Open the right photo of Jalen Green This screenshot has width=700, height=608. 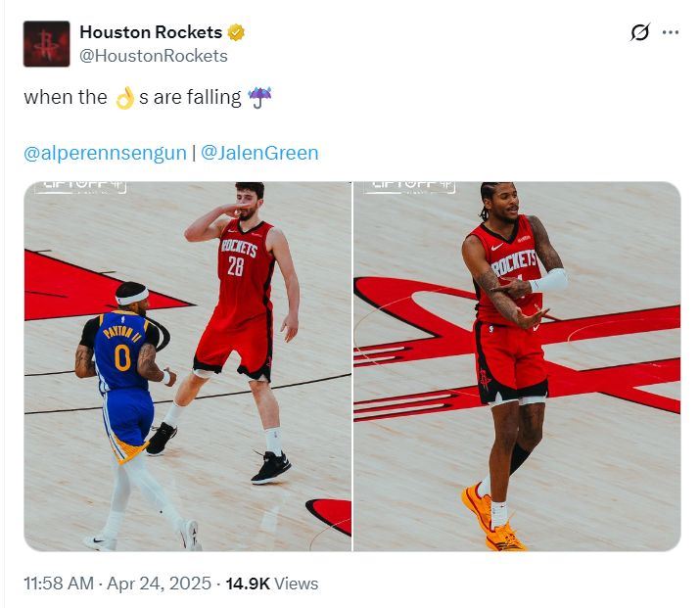517,366
